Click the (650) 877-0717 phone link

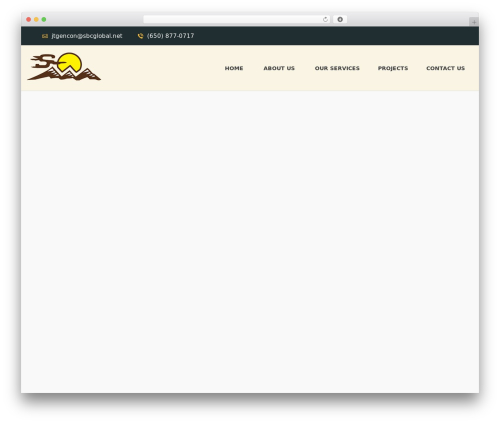coord(170,36)
